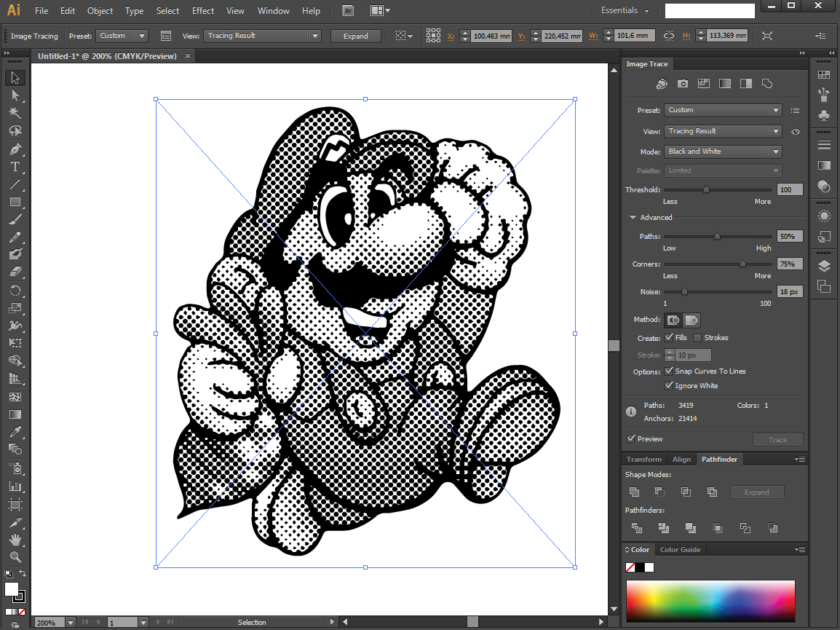Select the Zoom tool
The image size is (840, 630).
click(x=15, y=557)
